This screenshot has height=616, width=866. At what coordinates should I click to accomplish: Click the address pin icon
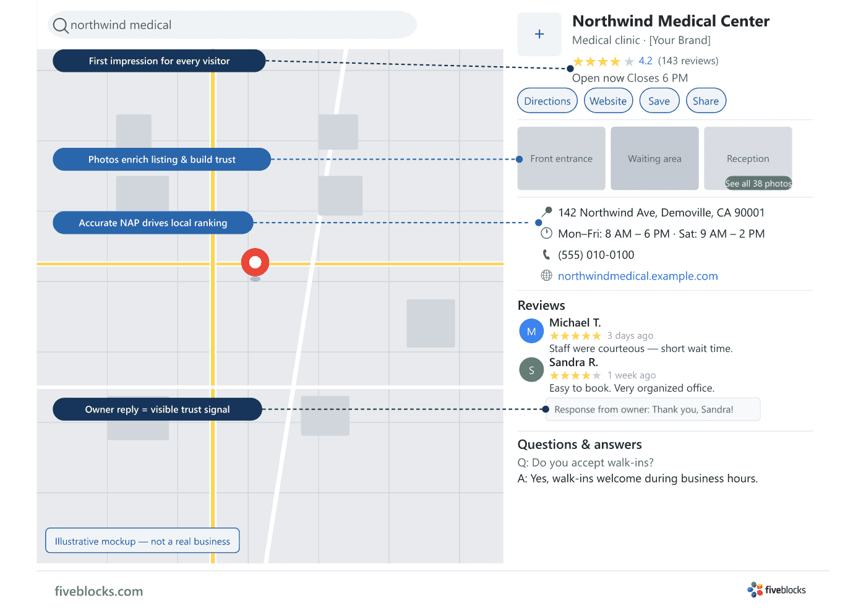[x=547, y=212]
